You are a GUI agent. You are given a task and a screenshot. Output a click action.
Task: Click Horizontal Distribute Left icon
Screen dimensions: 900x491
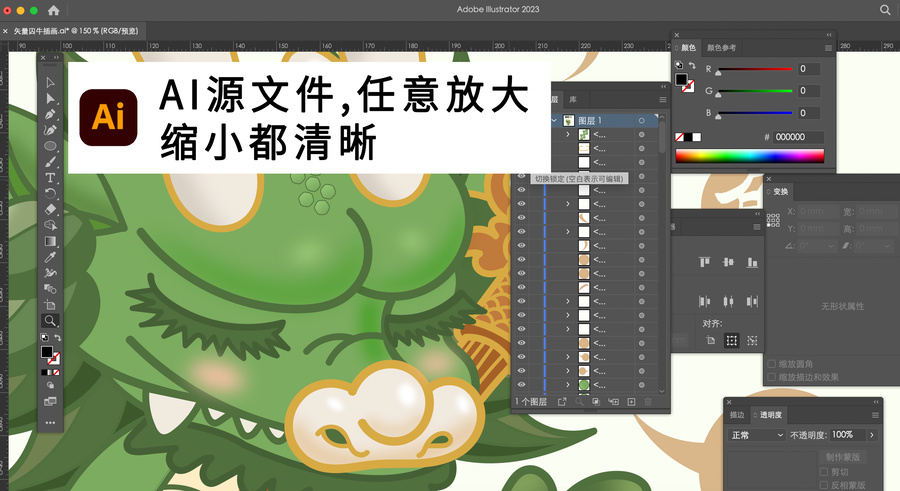705,301
